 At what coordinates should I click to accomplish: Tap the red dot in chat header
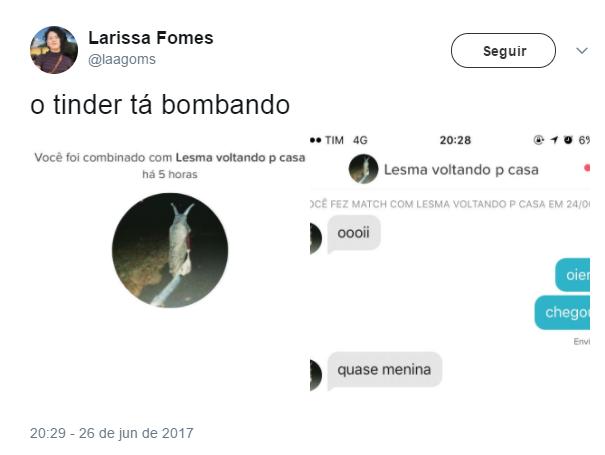(x=587, y=168)
